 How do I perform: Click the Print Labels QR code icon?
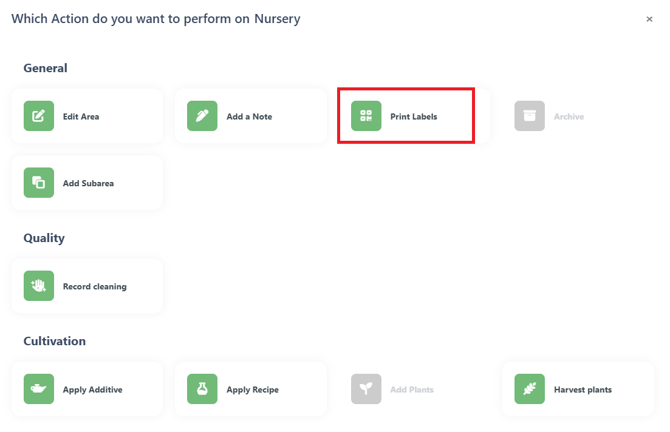click(366, 116)
